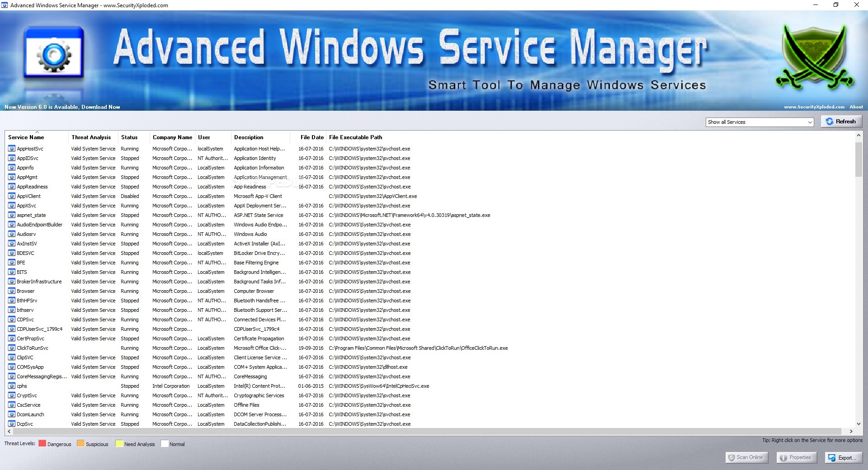Click the AudioEndpointBuilder service row icon
Viewport: 868px width, 470px height.
coord(12,224)
